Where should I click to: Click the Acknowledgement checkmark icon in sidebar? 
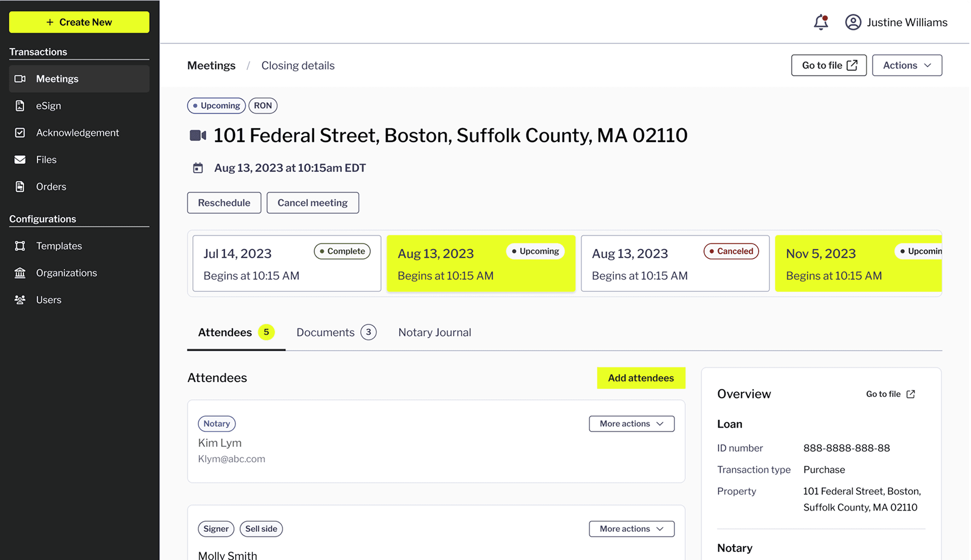pyautogui.click(x=20, y=133)
